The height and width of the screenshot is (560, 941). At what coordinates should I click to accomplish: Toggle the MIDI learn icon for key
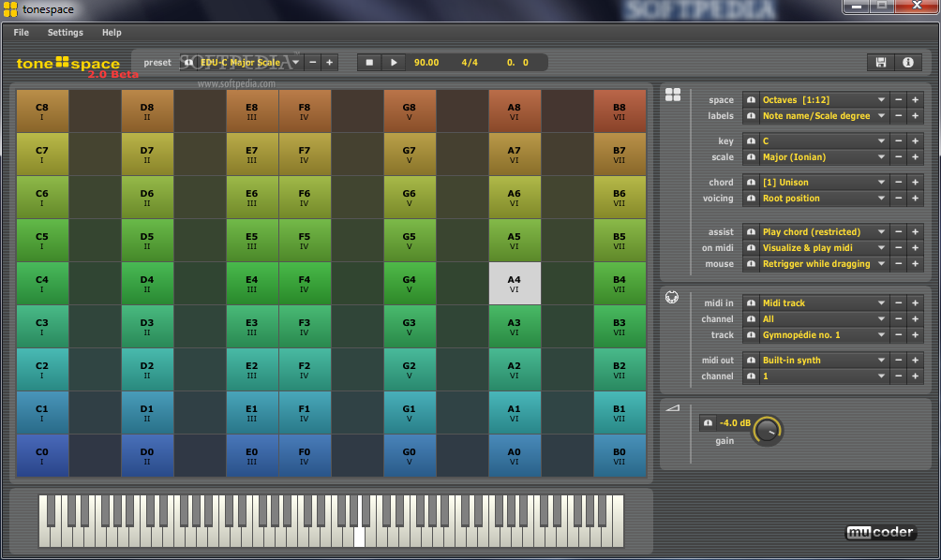[x=751, y=140]
